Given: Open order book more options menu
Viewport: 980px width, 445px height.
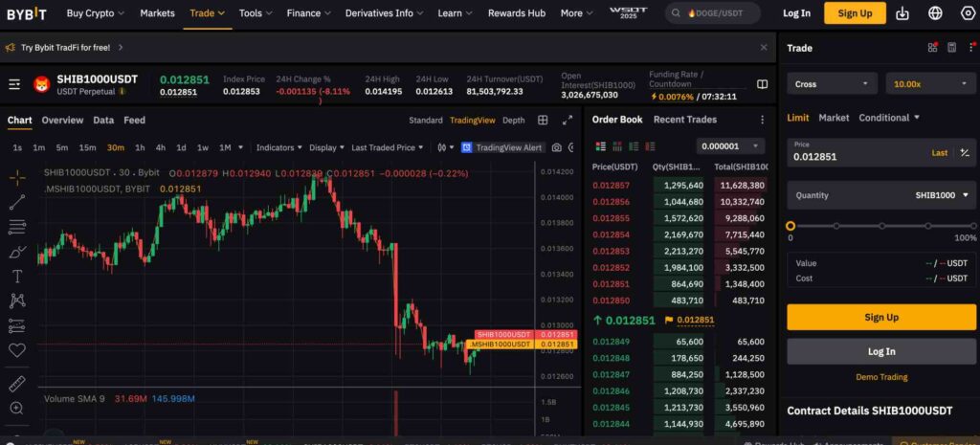Looking at the screenshot, I should [762, 120].
